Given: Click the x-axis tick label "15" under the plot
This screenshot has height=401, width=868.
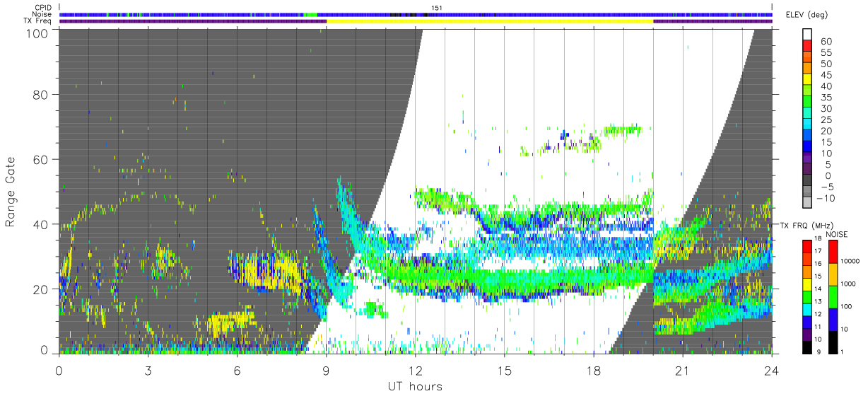Looking at the screenshot, I should [x=504, y=370].
